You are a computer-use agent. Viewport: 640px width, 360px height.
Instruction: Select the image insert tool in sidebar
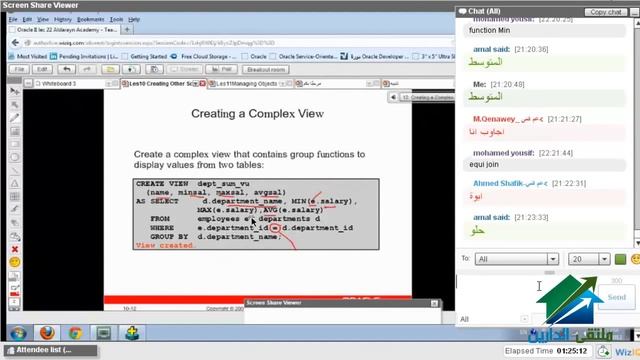(x=15, y=131)
